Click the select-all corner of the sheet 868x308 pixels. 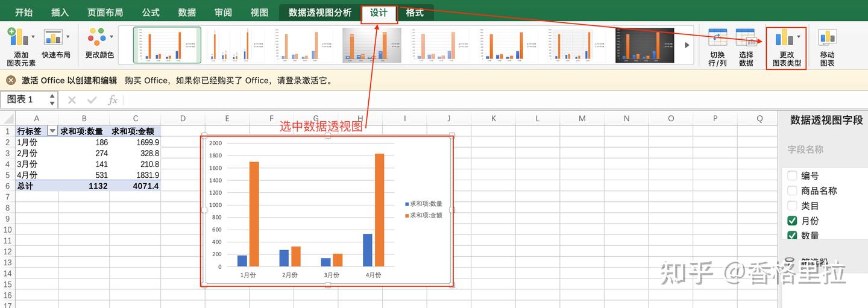(x=7, y=118)
